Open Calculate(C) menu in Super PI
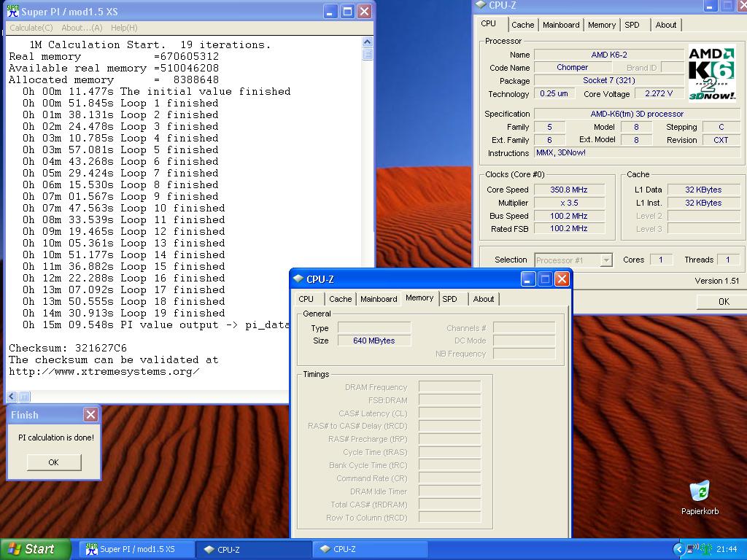Viewport: 747px width, 560px height. pos(31,28)
